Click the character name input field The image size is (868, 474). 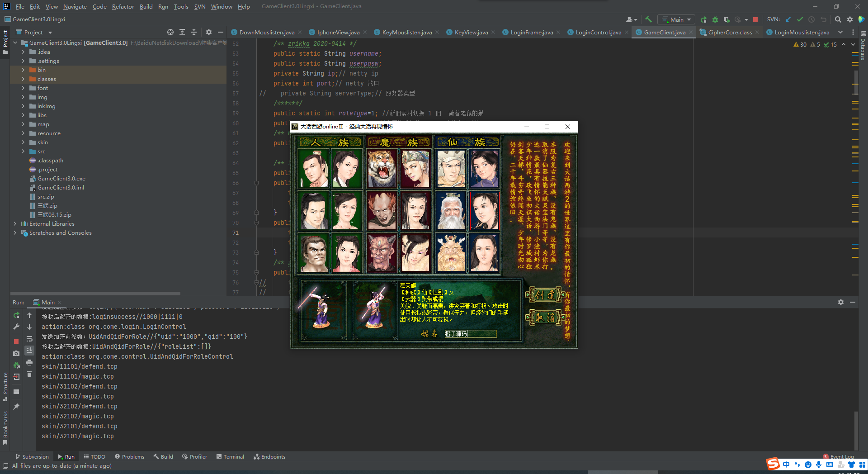pyautogui.click(x=470, y=334)
